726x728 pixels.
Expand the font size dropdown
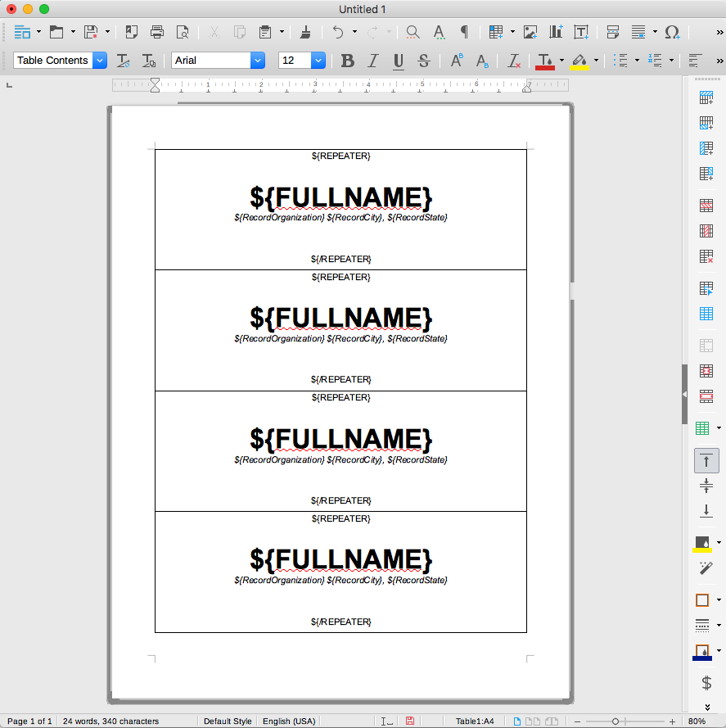(318, 61)
